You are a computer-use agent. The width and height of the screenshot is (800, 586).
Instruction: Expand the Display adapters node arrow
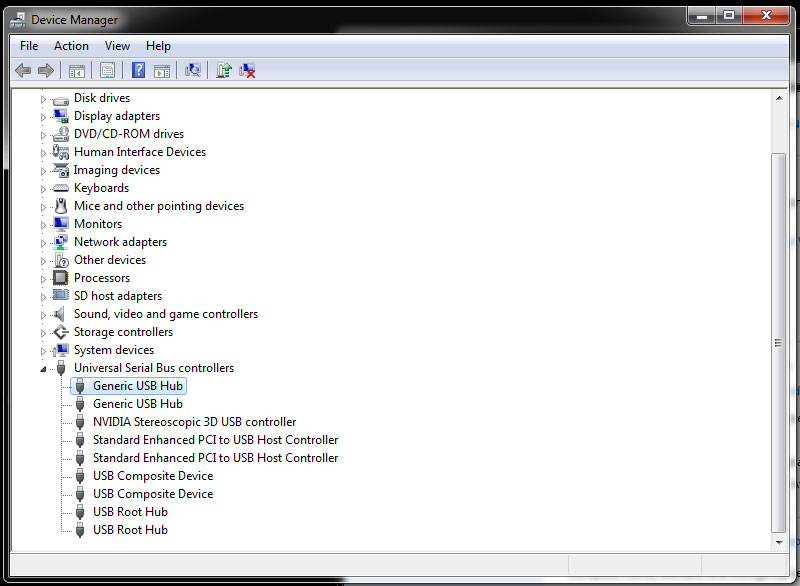[43, 117]
